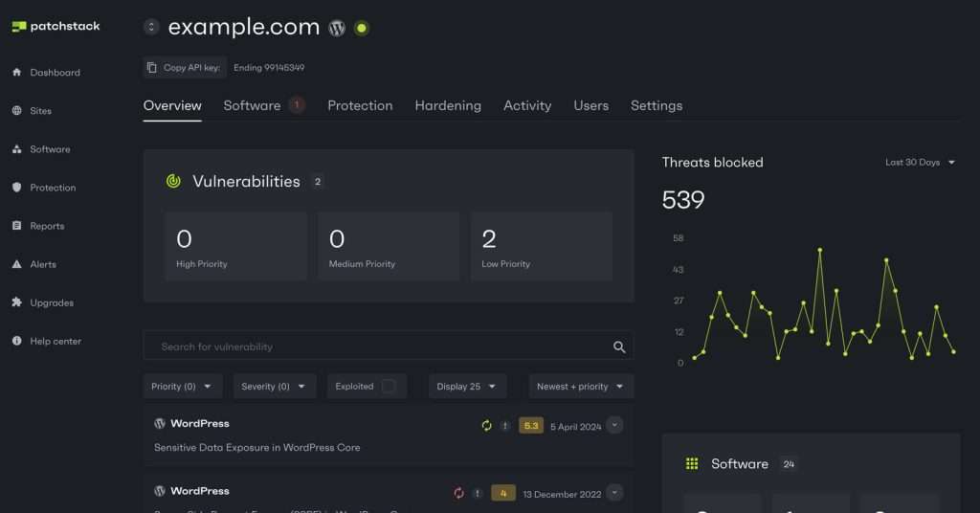Click the High Priority count card
Viewport: 980px width, 513px height.
(x=235, y=246)
